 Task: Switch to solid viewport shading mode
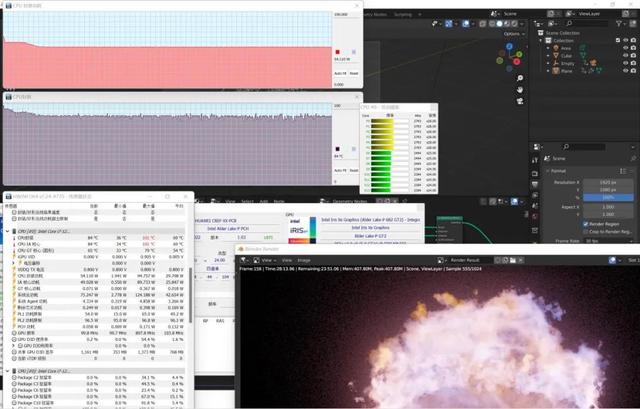click(x=500, y=24)
